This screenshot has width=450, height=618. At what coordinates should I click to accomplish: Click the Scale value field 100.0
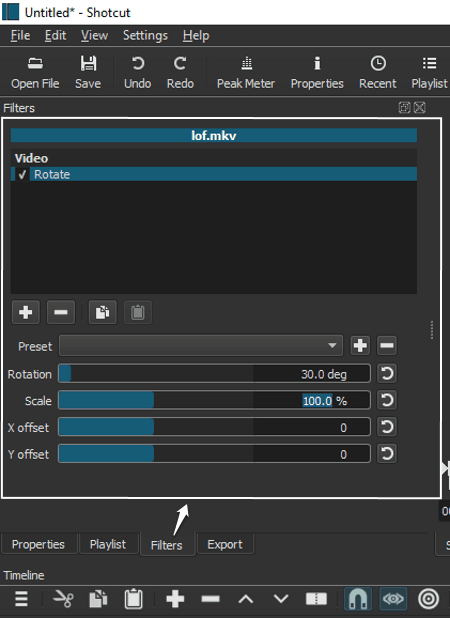pyautogui.click(x=317, y=401)
